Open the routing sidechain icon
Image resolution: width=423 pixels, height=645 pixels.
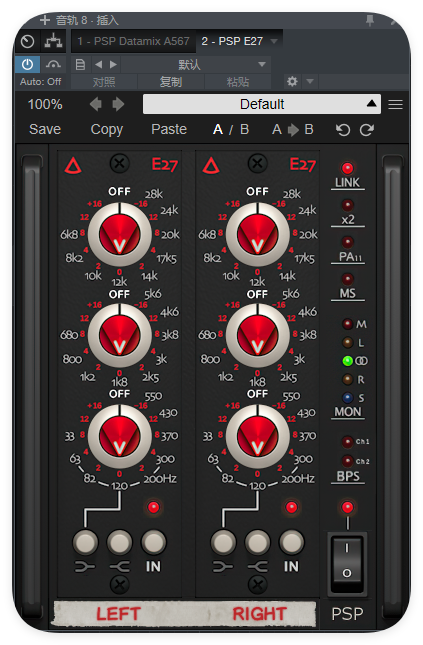(x=53, y=41)
